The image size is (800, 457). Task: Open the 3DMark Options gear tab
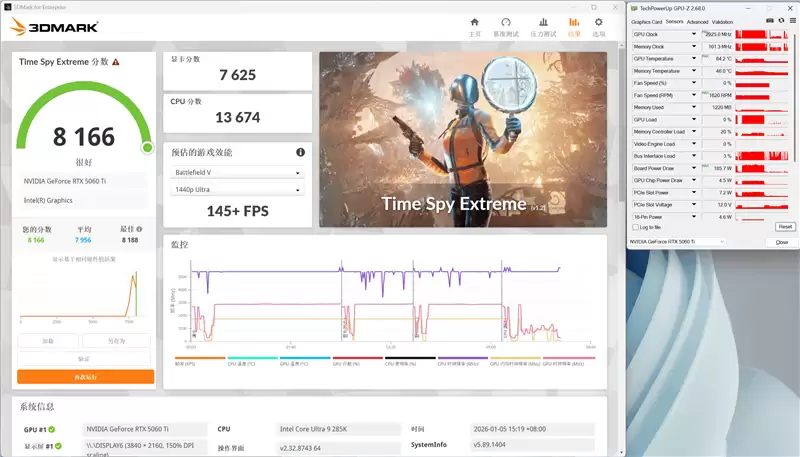(598, 27)
